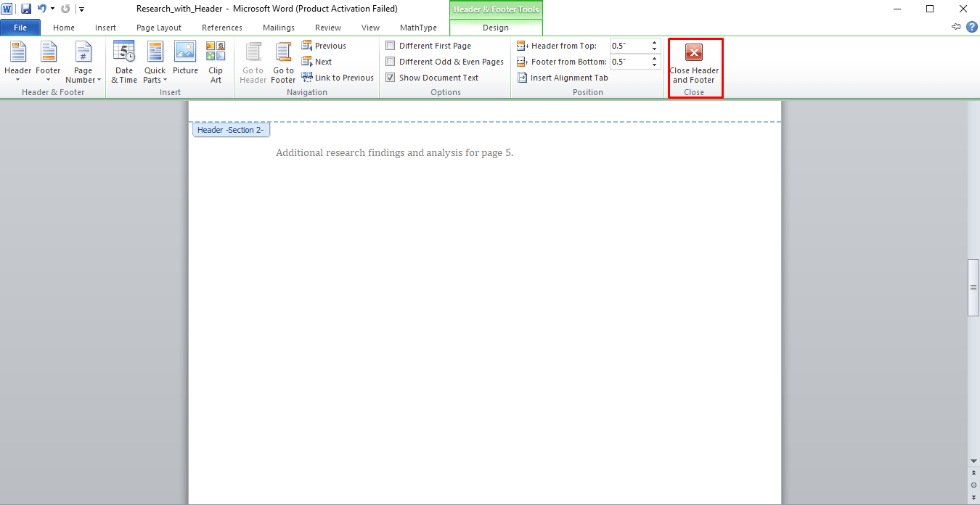The width and height of the screenshot is (980, 505).
Task: Click the Picture insert icon
Action: tap(185, 62)
